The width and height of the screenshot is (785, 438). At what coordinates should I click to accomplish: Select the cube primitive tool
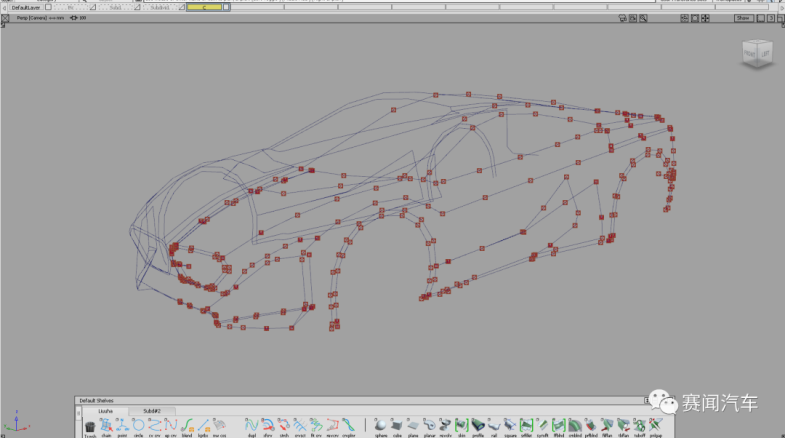pyautogui.click(x=397, y=426)
